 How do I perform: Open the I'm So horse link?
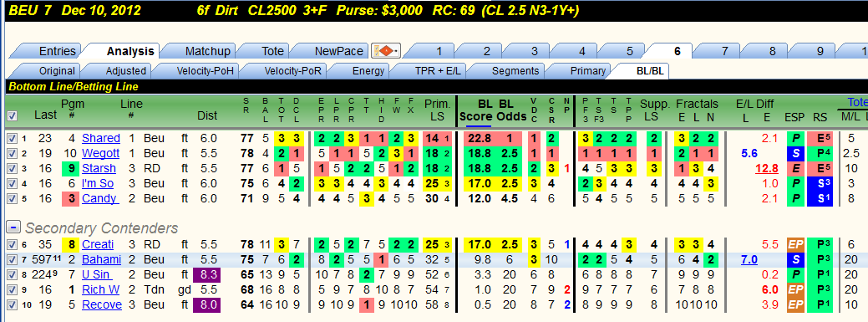click(98, 183)
